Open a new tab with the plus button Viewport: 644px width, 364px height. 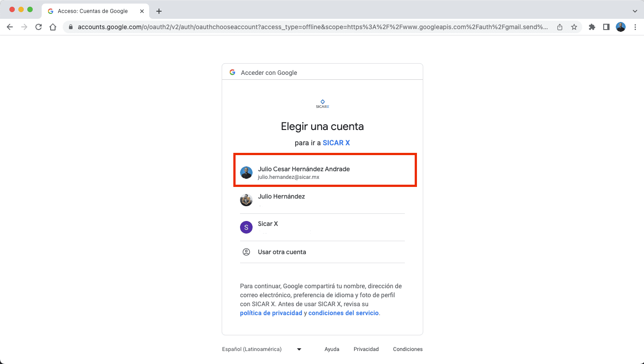click(159, 11)
